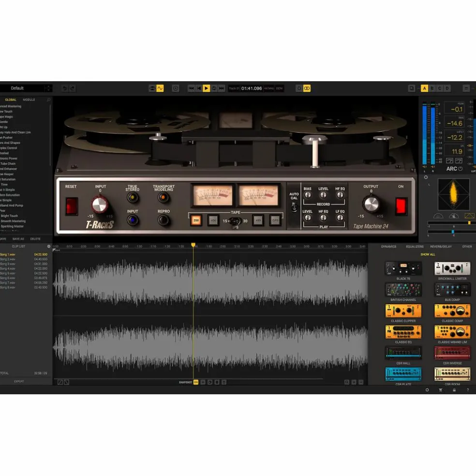This screenshot has height=476, width=476.
Task: Flip the AUTO CAL switch
Action: [x=294, y=208]
